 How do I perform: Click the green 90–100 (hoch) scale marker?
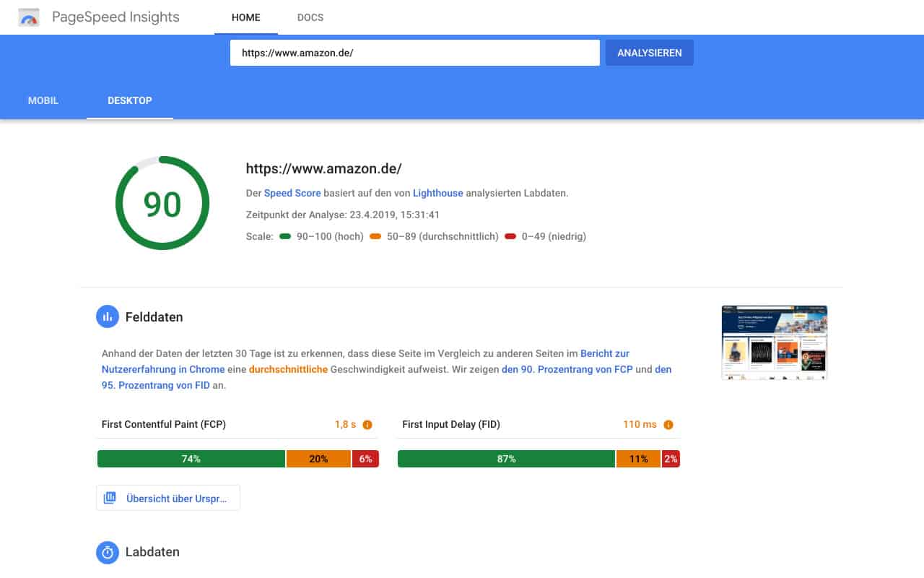[x=285, y=236]
